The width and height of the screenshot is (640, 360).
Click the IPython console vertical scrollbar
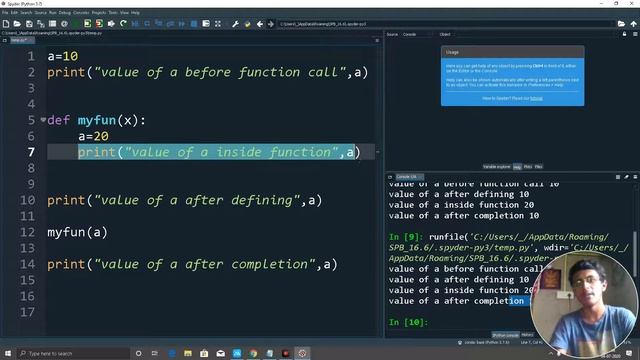click(634, 253)
